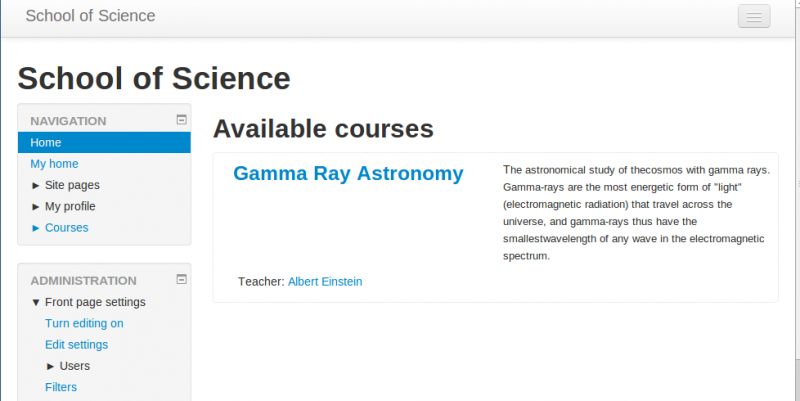Collapse the Front page settings arrow
The image size is (800, 401).
click(x=36, y=302)
